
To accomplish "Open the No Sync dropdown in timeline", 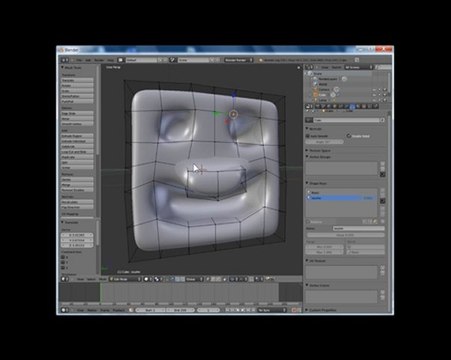I will click(x=272, y=310).
